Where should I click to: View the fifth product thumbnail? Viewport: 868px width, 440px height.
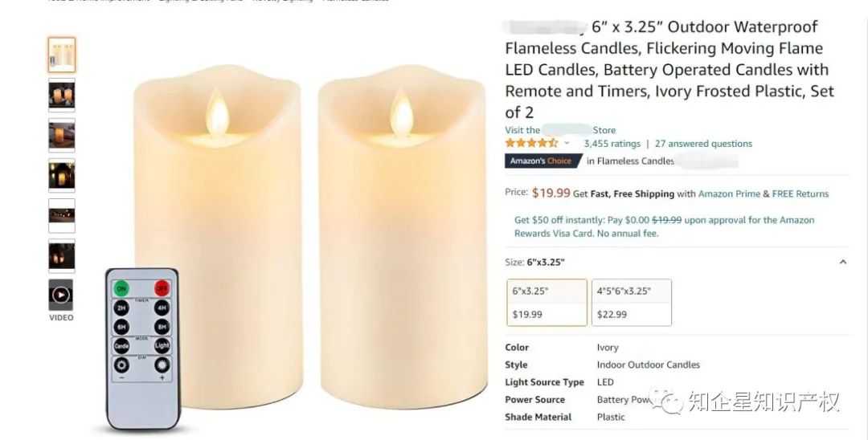click(61, 215)
